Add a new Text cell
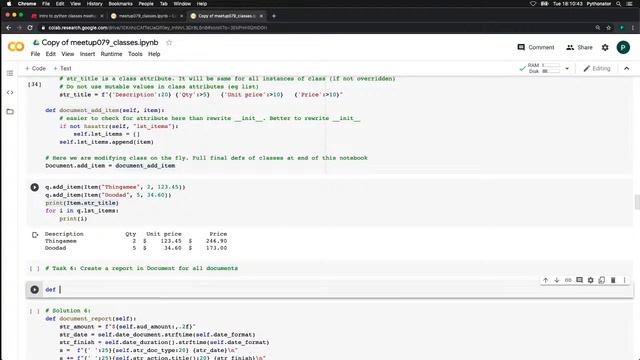 tap(62, 69)
